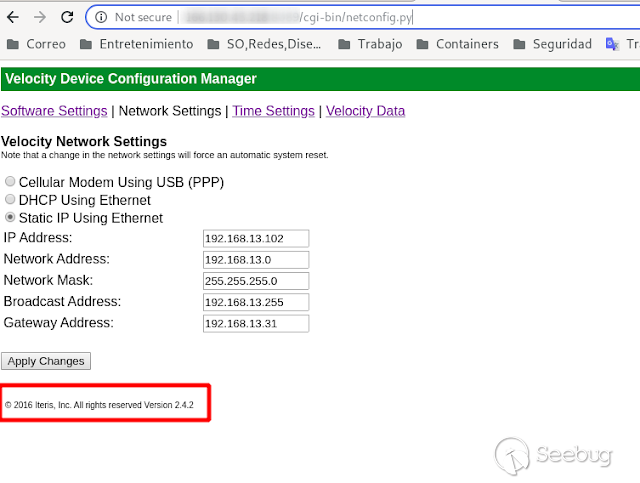
Task: Open the translate bookmark icon
Action: tap(612, 44)
